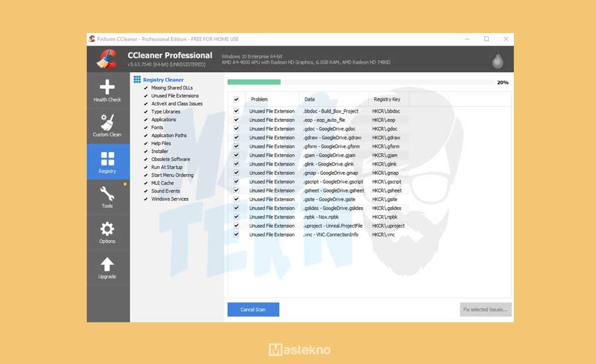
Task: Toggle ActiveX and Class Issues option
Action: [146, 104]
